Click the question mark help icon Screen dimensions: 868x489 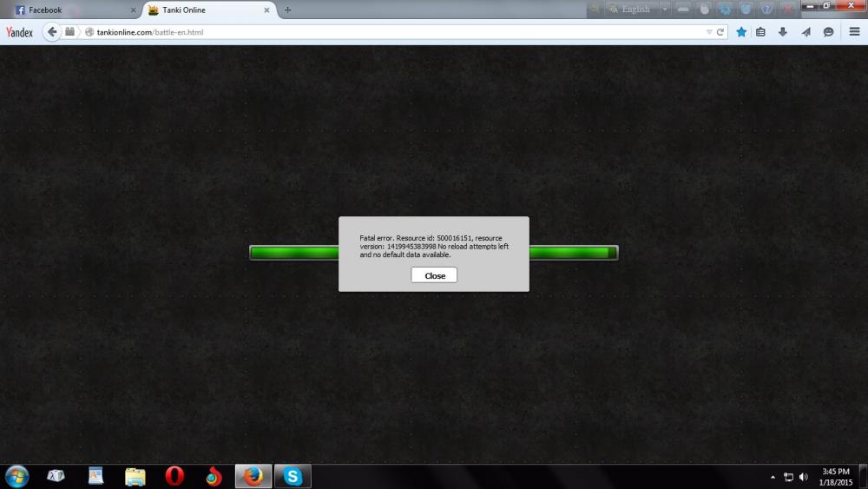point(766,9)
